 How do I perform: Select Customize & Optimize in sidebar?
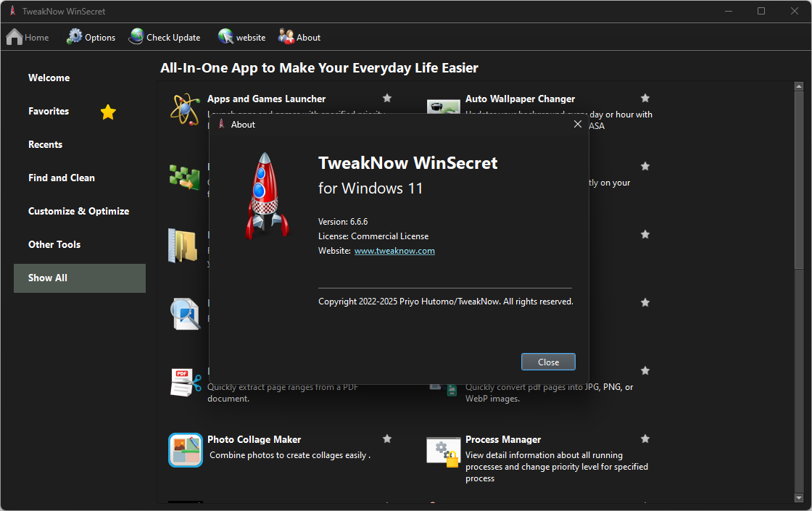point(78,211)
